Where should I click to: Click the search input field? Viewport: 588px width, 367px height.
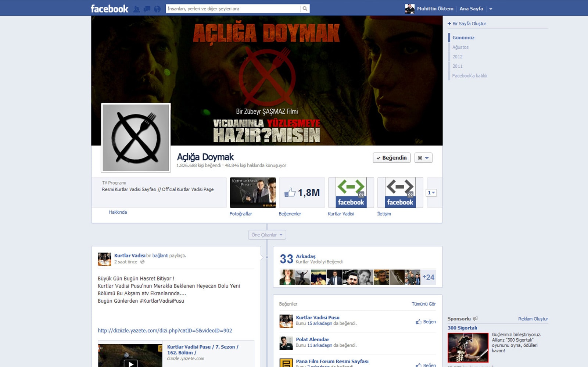coord(233,9)
